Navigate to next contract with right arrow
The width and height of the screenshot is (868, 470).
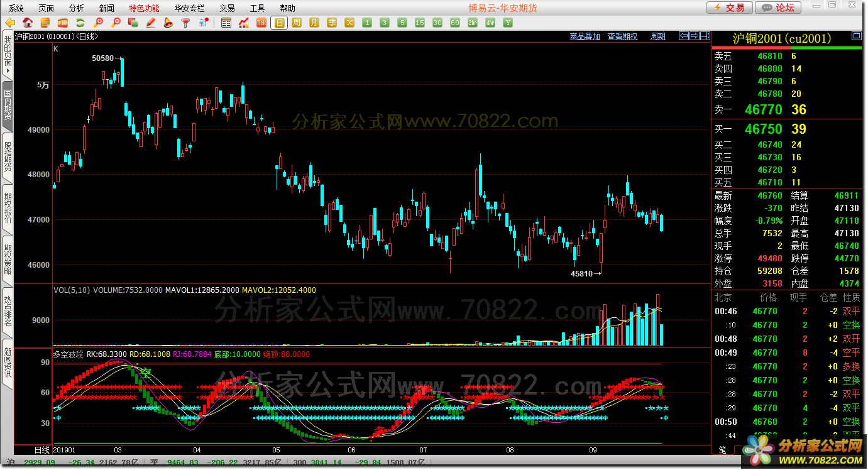coord(695,36)
